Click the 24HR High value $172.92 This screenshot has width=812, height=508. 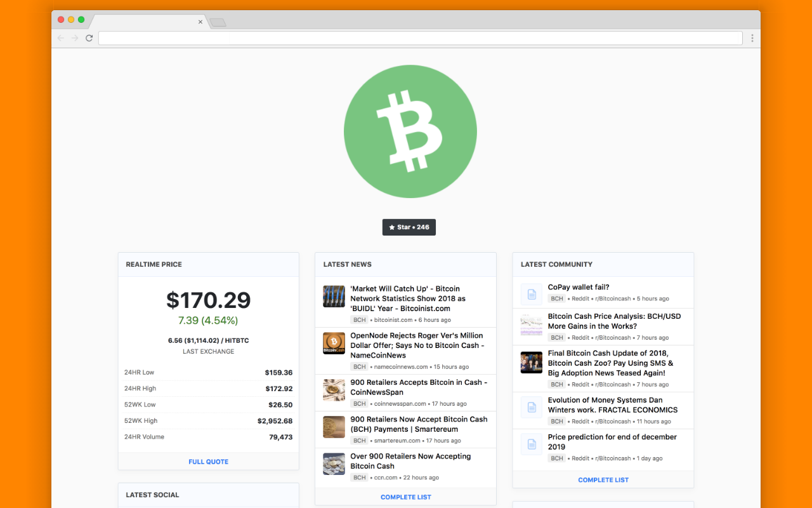[x=278, y=389]
